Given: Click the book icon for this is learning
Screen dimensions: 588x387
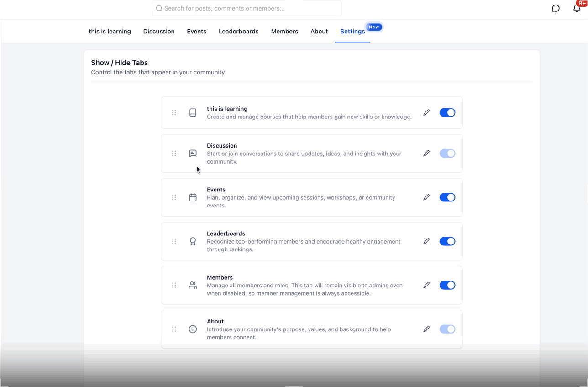Looking at the screenshot, I should [x=193, y=112].
